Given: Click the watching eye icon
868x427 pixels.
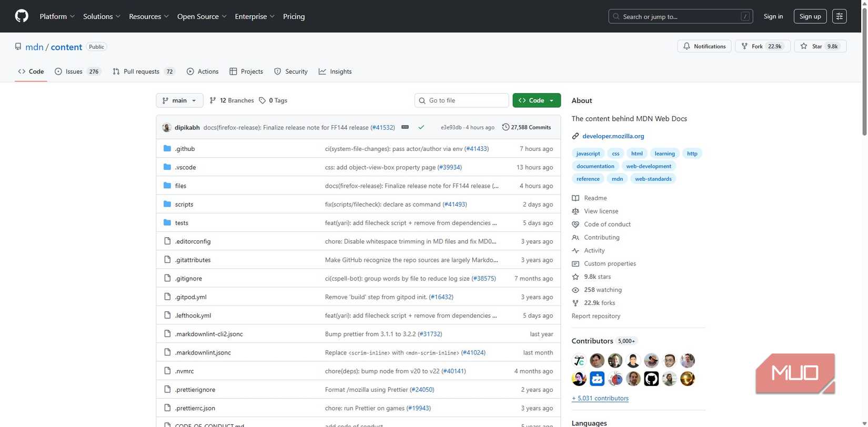Looking at the screenshot, I should pos(576,290).
